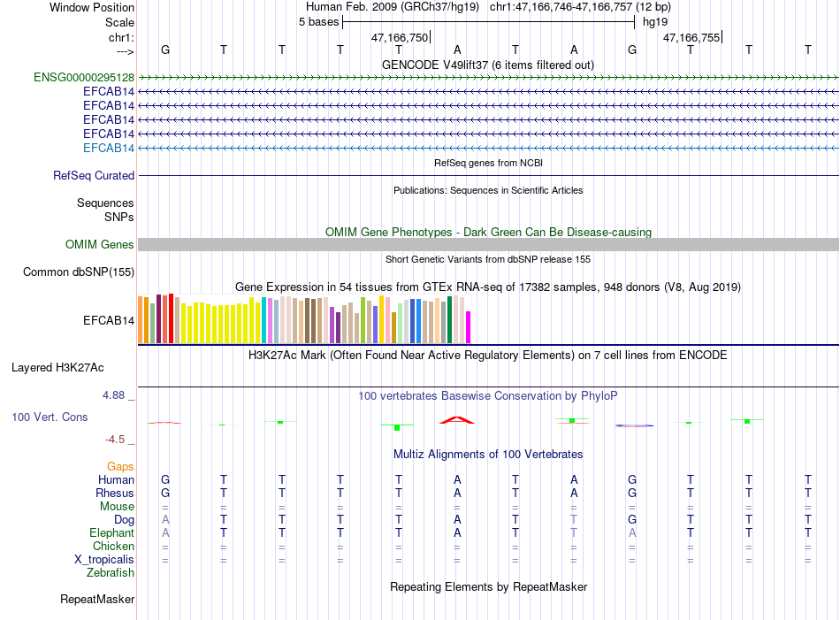This screenshot has height=620, width=840.
Task: Click the EFCAB14 label beside GTEx chart
Action: pyautogui.click(x=109, y=320)
